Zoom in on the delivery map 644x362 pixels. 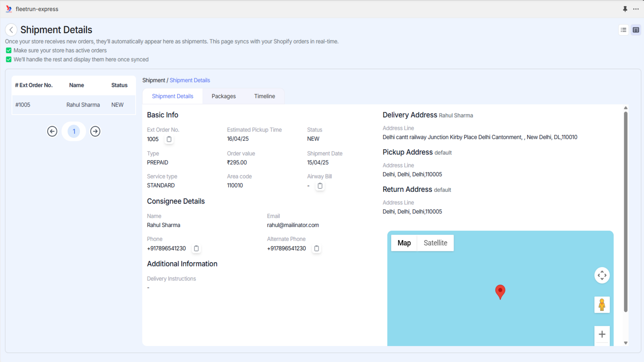coord(602,334)
